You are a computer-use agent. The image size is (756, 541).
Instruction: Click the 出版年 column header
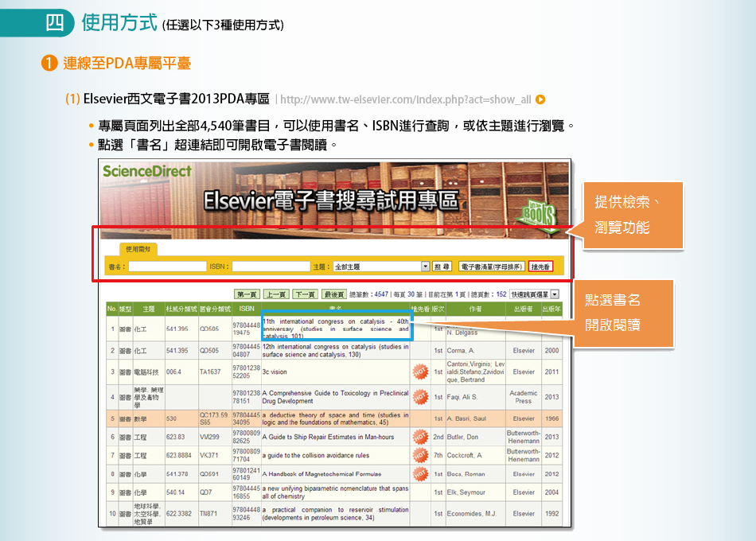click(551, 309)
